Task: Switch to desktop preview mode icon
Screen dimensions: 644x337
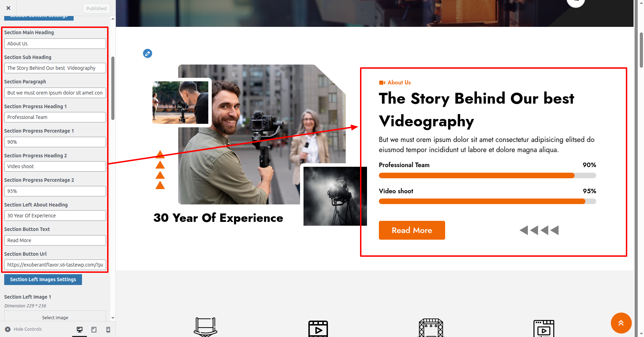Action: [x=80, y=330]
